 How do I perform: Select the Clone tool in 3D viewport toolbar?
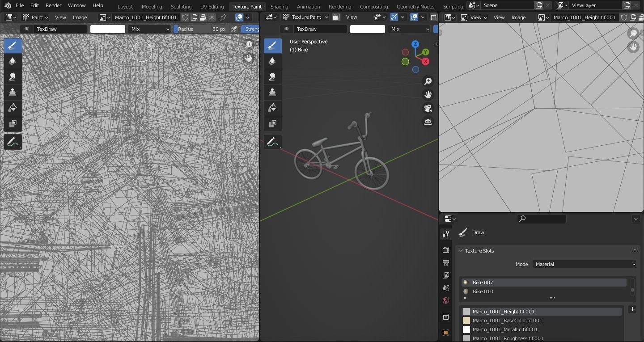[272, 92]
